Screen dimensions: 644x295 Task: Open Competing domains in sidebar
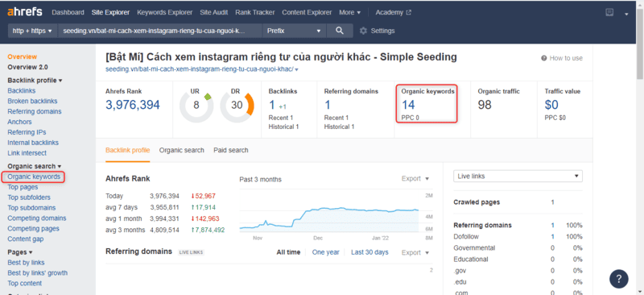pyautogui.click(x=36, y=218)
